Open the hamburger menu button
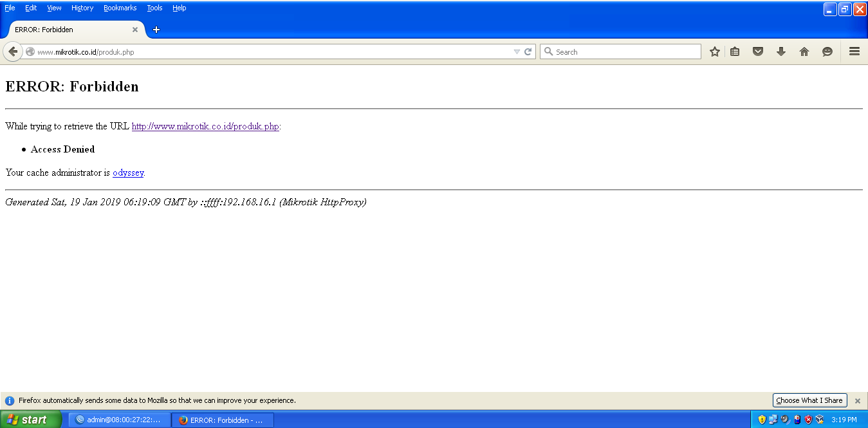 click(854, 51)
